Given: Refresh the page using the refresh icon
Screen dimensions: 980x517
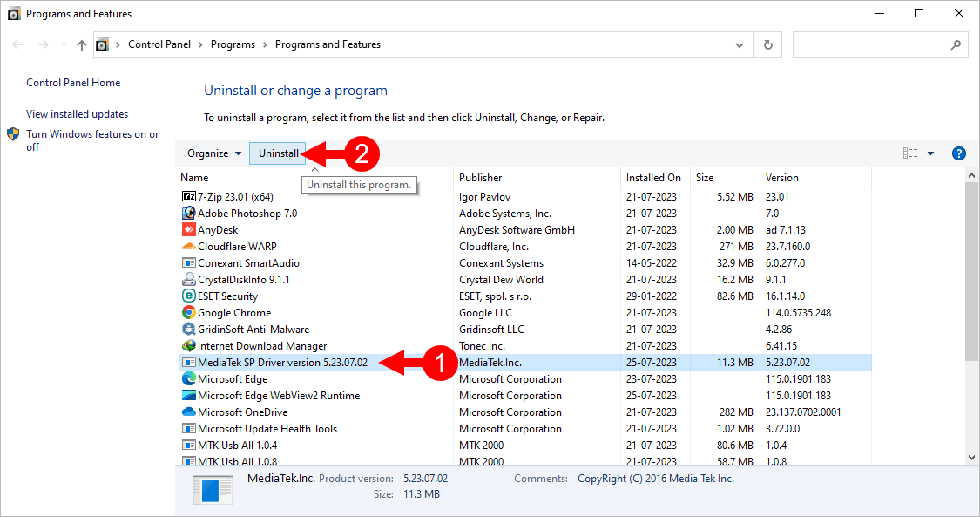Looking at the screenshot, I should click(x=767, y=44).
